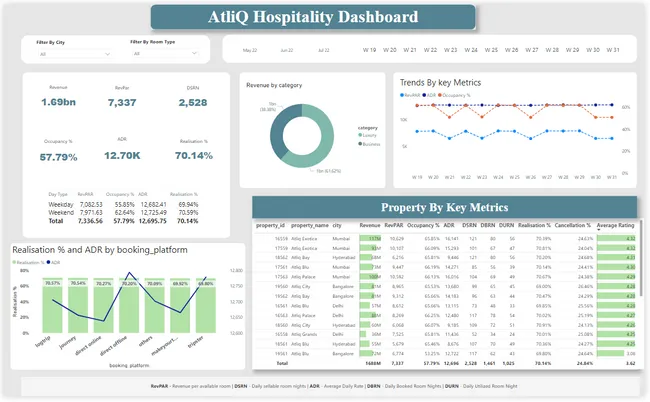Filter by week W 19

(369, 50)
